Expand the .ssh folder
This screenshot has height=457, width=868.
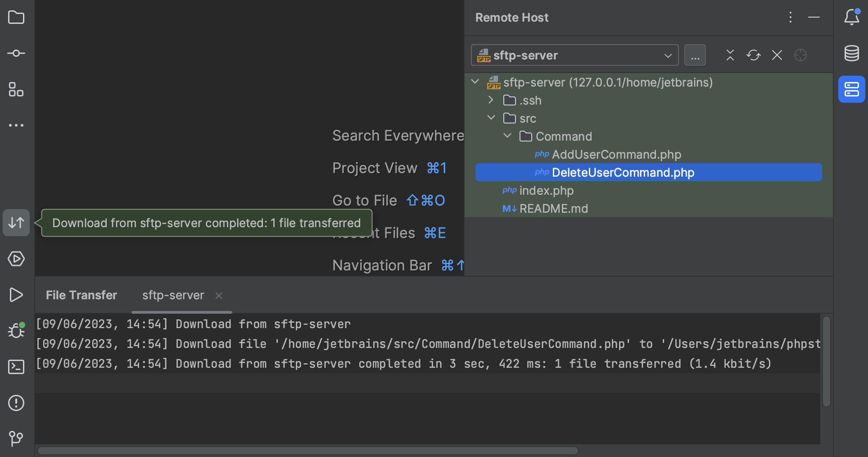point(491,100)
